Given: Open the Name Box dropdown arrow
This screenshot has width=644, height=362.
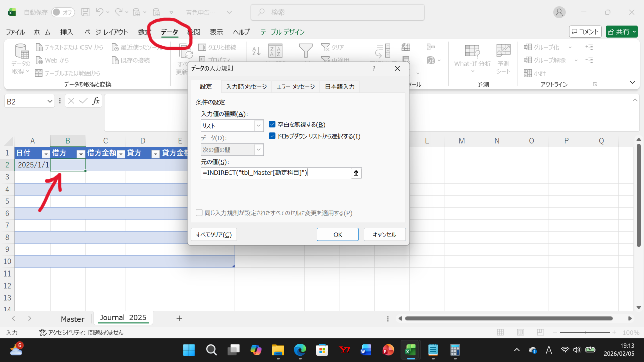Looking at the screenshot, I should pyautogui.click(x=49, y=101).
